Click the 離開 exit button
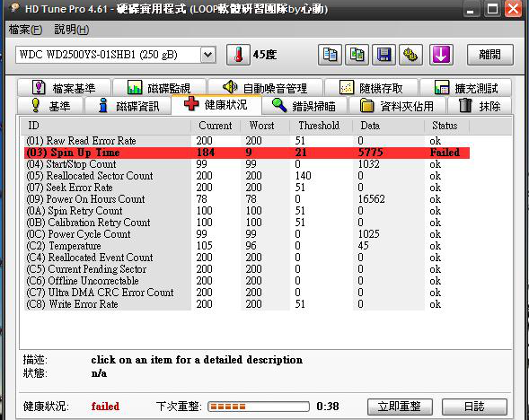Image resolution: width=529 pixels, height=420 pixels. [489, 55]
